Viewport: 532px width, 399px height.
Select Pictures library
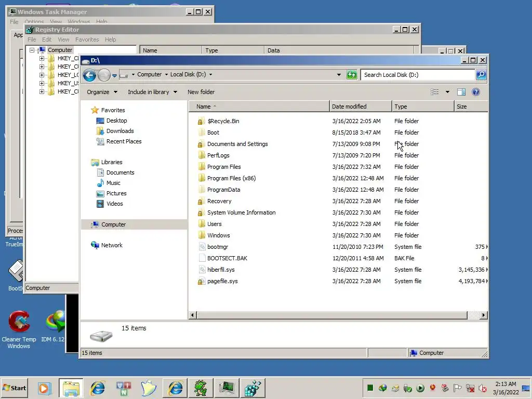point(116,193)
